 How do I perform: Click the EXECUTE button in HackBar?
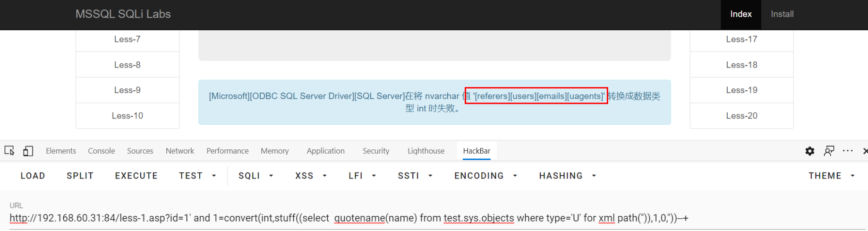(136, 176)
